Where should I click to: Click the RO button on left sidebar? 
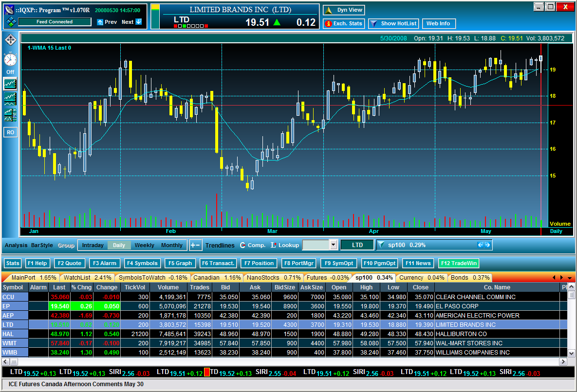(10, 132)
